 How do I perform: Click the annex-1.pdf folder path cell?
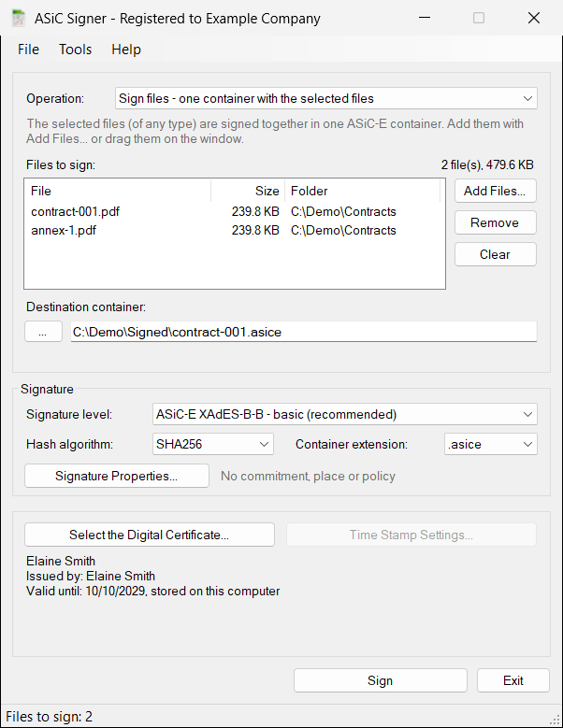343,230
